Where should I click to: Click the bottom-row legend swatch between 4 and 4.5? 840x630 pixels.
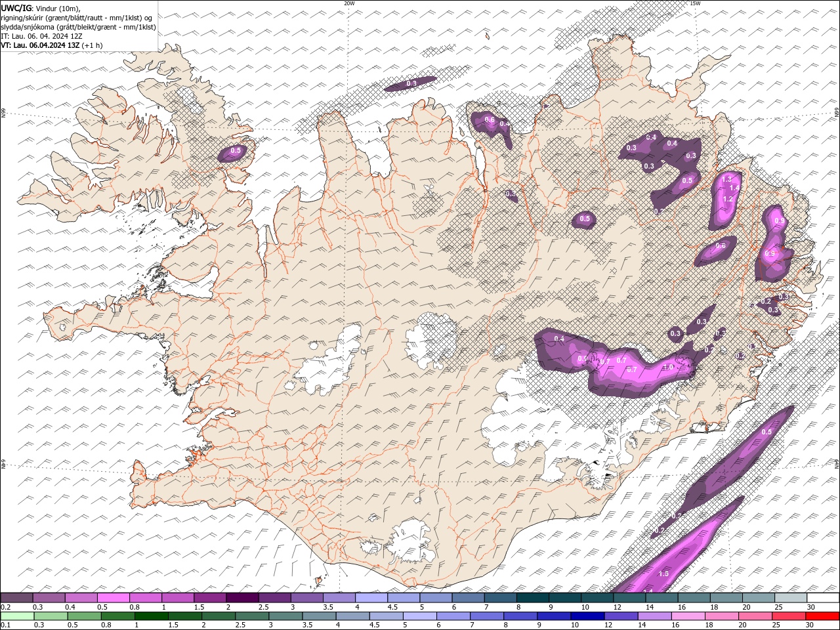coord(353,616)
